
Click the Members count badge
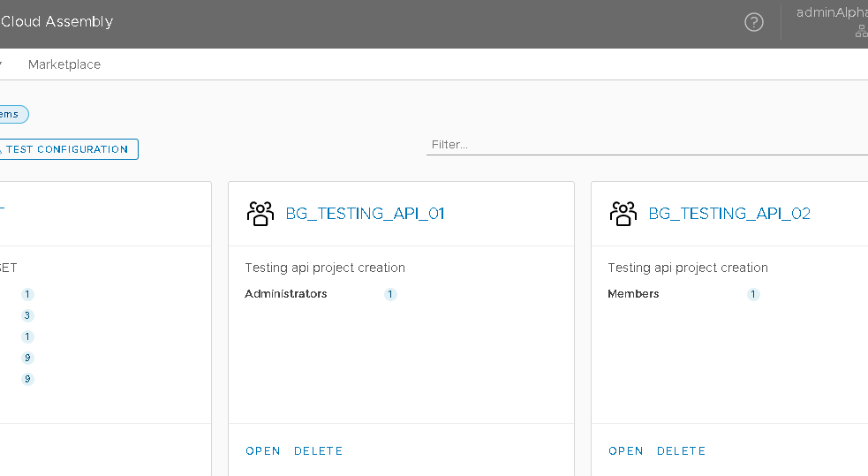(x=753, y=294)
